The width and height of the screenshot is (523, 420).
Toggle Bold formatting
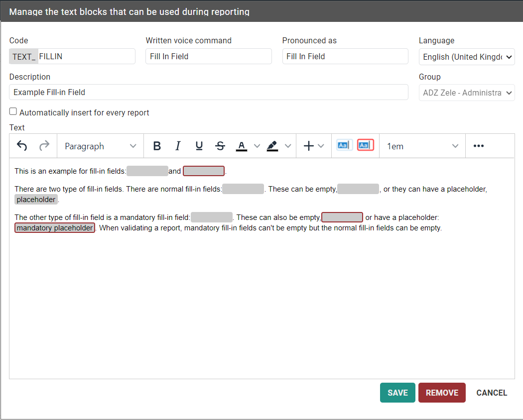tap(157, 146)
